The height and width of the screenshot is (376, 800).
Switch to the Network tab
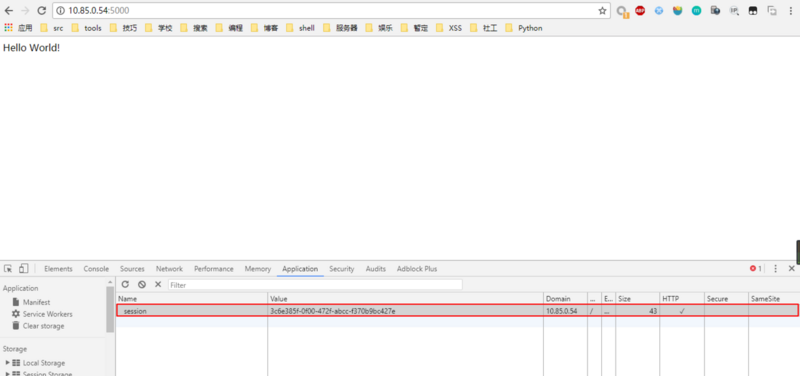click(x=169, y=269)
